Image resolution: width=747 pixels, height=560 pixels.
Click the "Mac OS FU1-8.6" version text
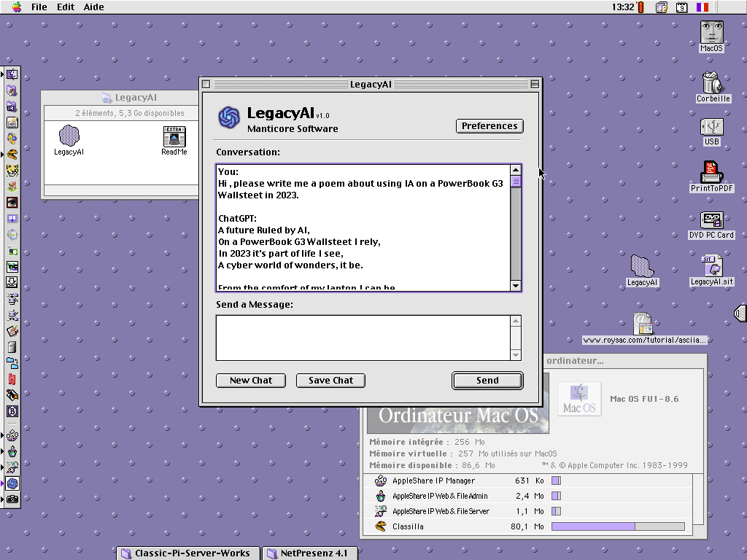(x=644, y=399)
